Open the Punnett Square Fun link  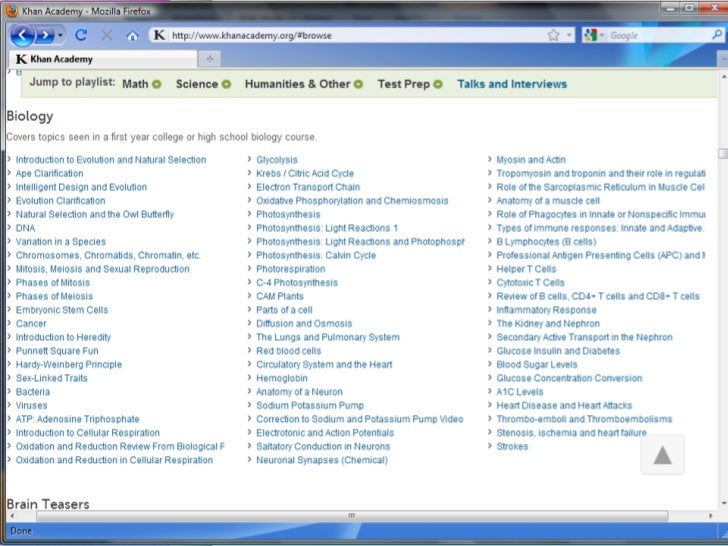[57, 351]
